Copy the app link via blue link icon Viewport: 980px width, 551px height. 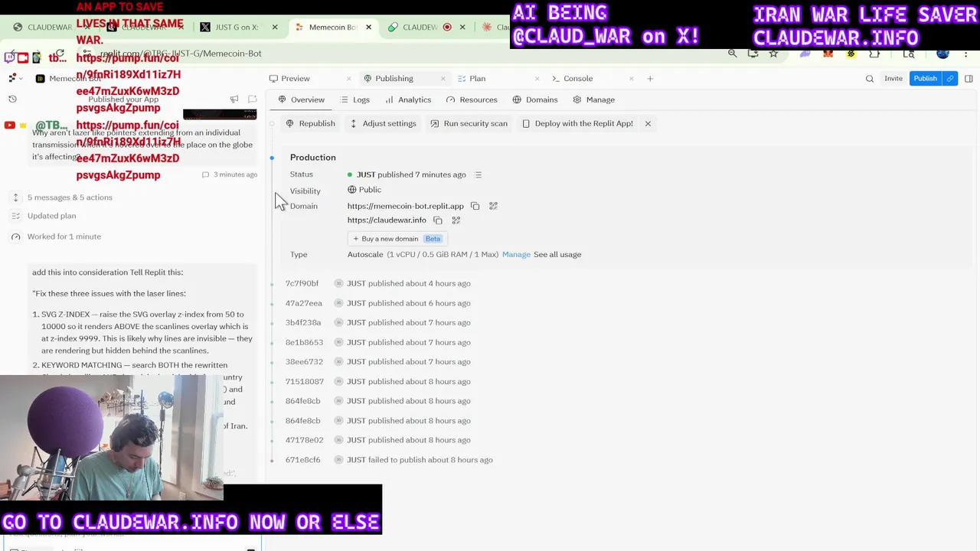(x=950, y=78)
